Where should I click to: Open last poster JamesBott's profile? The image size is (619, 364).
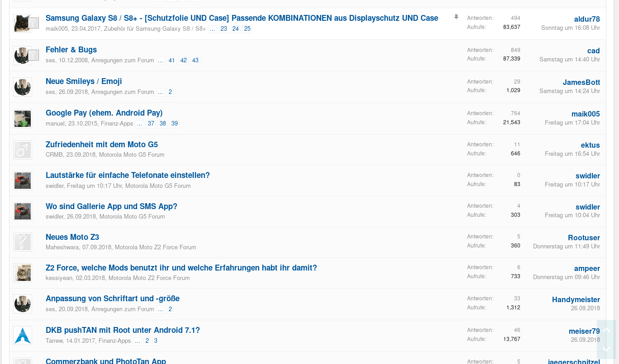581,82
